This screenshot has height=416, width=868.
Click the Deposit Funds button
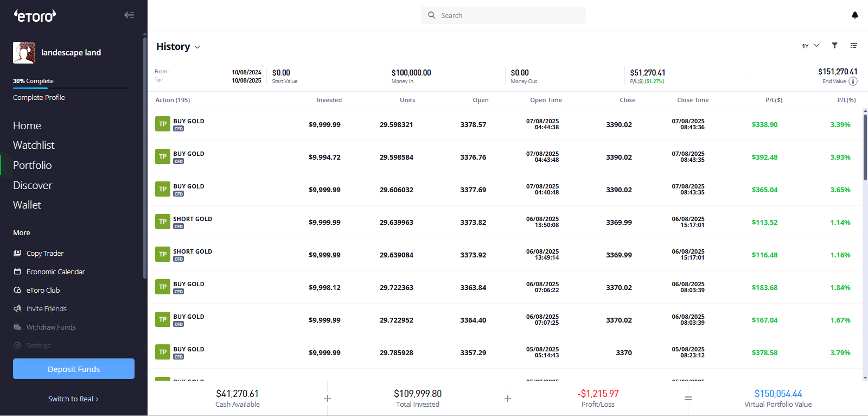74,369
